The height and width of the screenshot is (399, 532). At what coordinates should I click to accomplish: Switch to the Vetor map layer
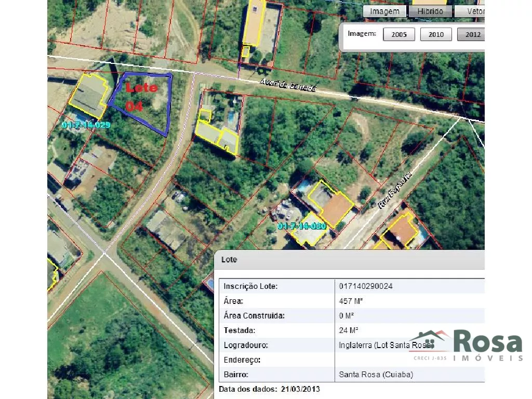[x=472, y=11]
